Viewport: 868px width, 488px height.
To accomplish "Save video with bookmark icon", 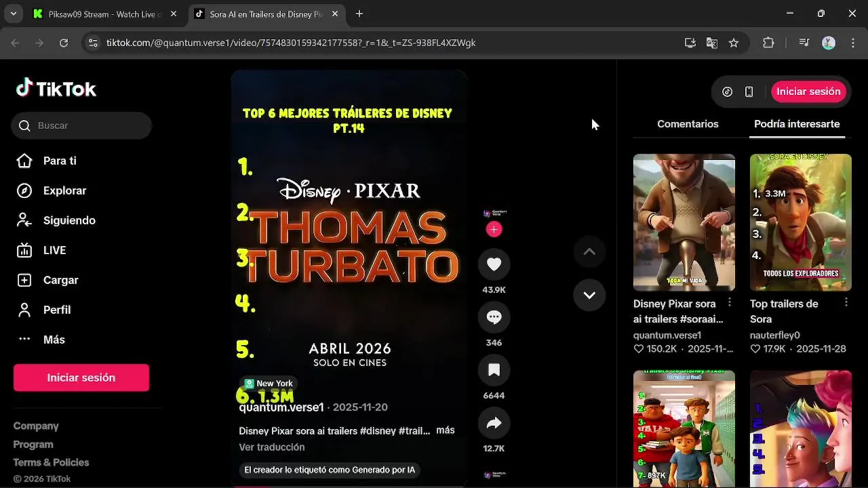I will 494,370.
